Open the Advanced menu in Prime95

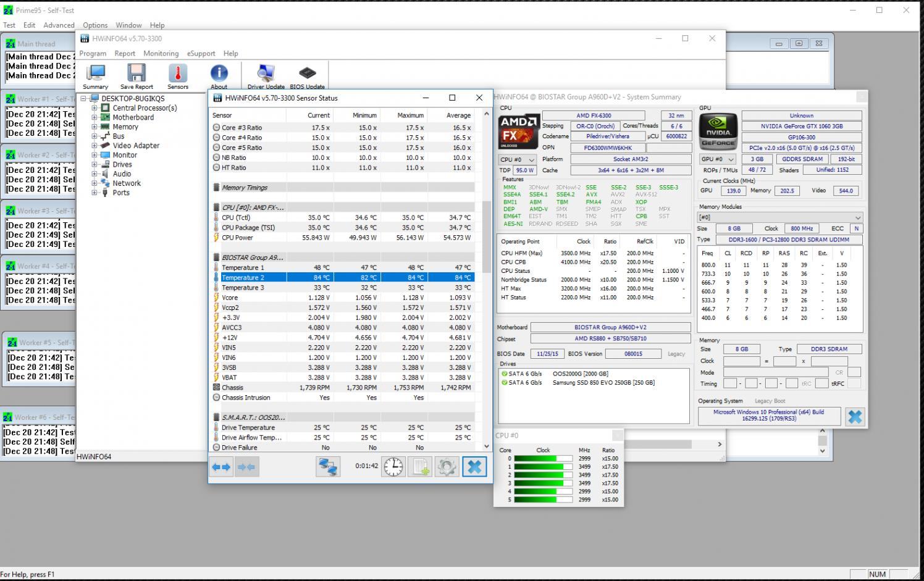coord(59,25)
